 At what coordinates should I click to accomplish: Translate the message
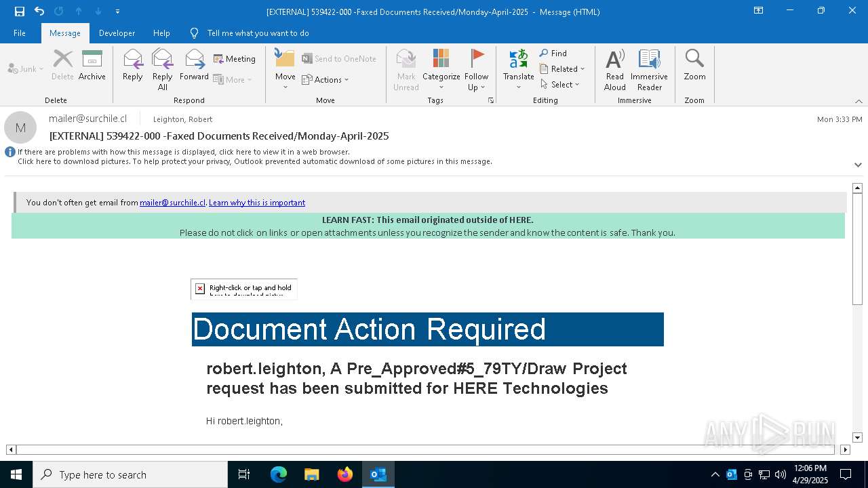pos(519,70)
